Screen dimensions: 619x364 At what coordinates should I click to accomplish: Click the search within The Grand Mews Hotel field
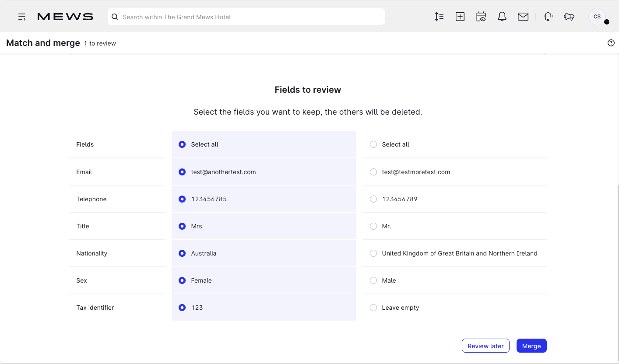[246, 17]
